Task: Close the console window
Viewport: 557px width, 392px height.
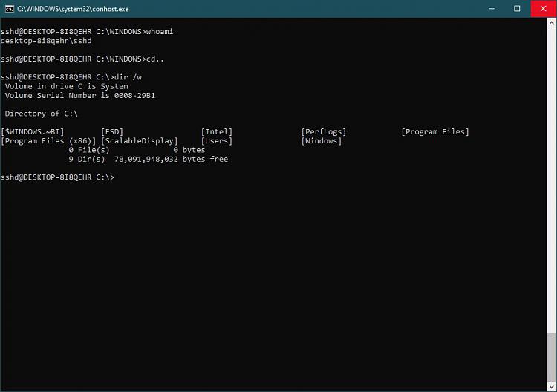Action: (544, 8)
